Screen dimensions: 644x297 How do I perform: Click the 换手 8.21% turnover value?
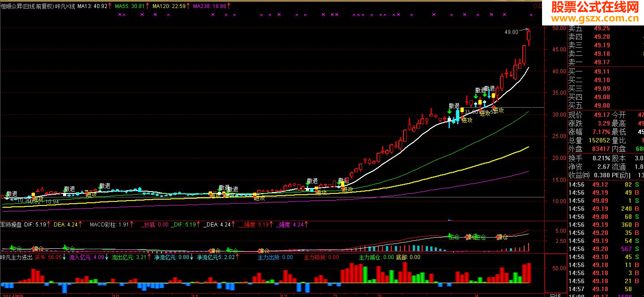pyautogui.click(x=602, y=158)
